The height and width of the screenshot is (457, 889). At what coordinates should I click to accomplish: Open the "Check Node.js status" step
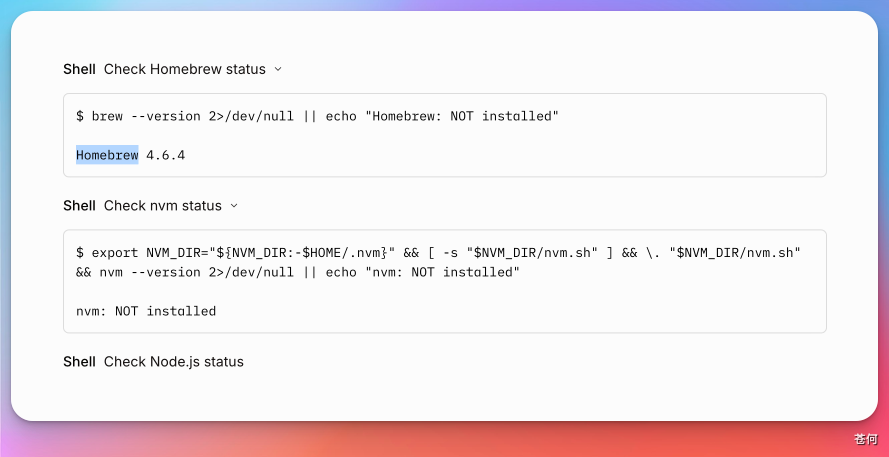[x=173, y=362]
